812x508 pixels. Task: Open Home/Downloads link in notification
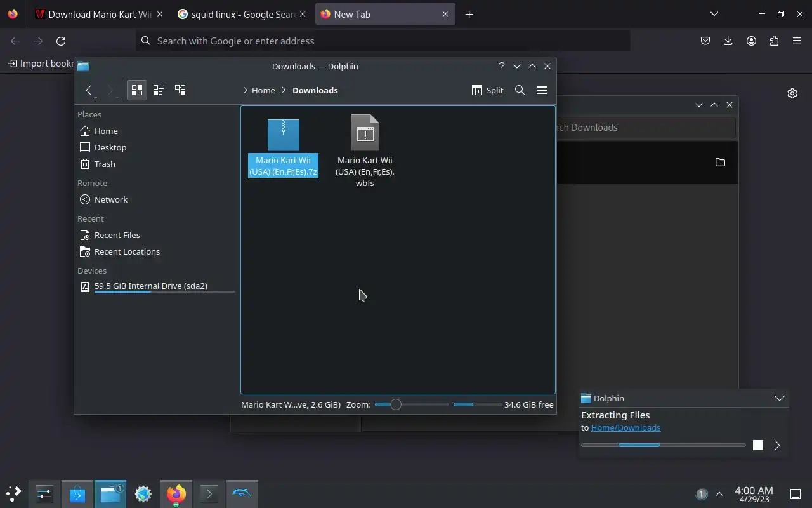click(x=625, y=427)
